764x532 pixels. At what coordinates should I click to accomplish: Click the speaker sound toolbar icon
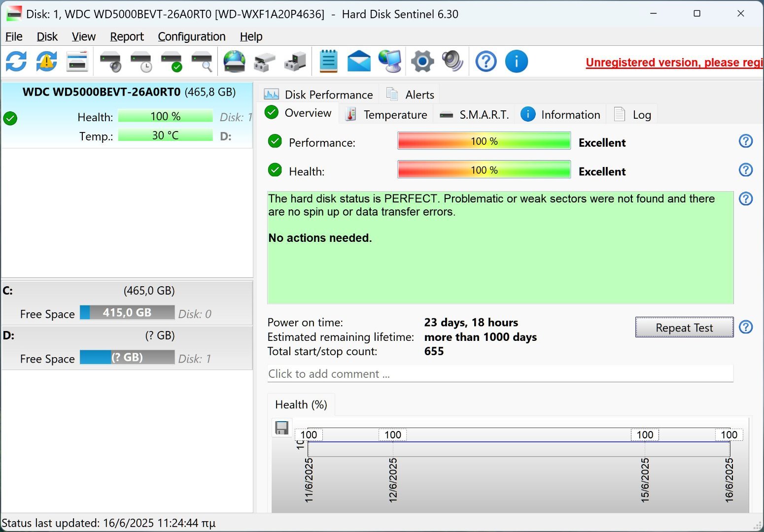pos(452,62)
